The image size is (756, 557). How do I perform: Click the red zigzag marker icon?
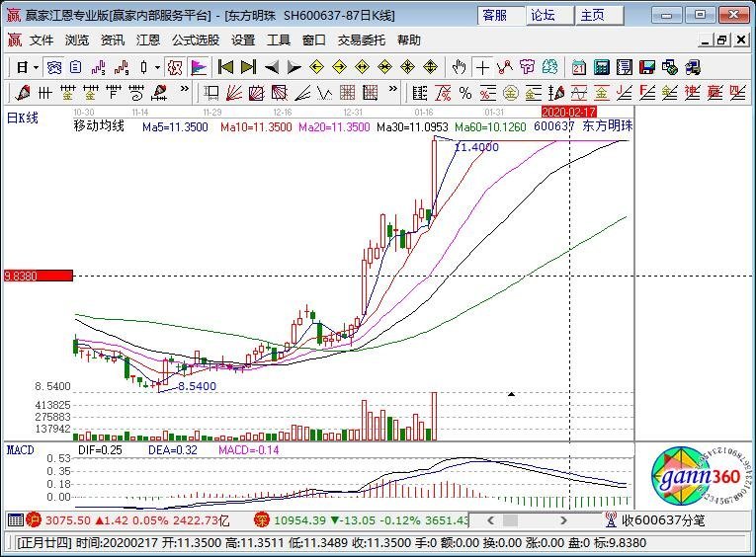point(504,67)
